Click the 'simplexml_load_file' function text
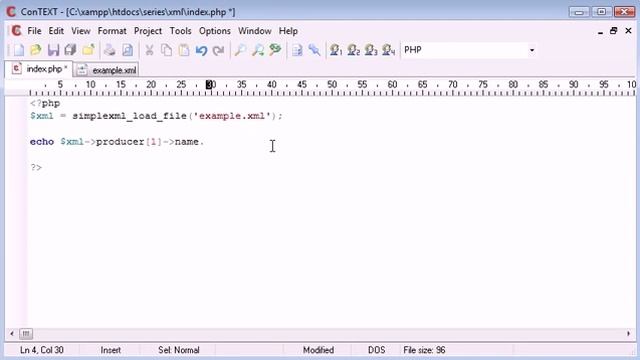 coord(129,116)
